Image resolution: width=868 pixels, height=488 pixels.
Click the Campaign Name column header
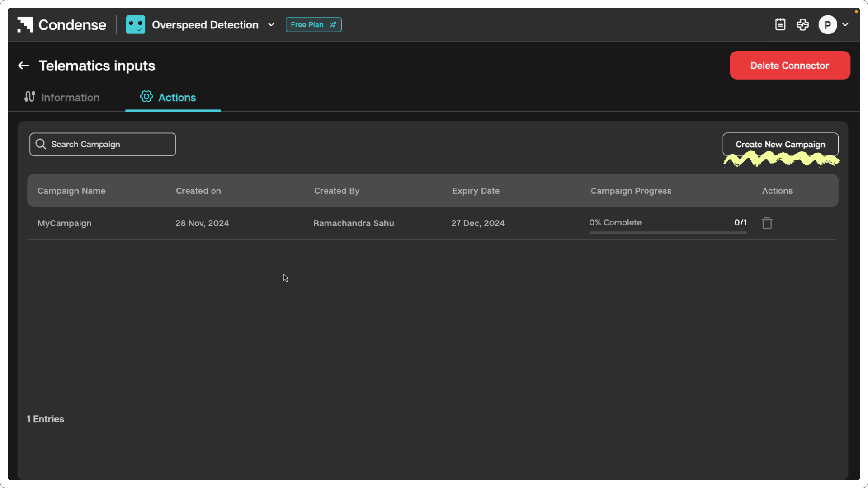(71, 191)
